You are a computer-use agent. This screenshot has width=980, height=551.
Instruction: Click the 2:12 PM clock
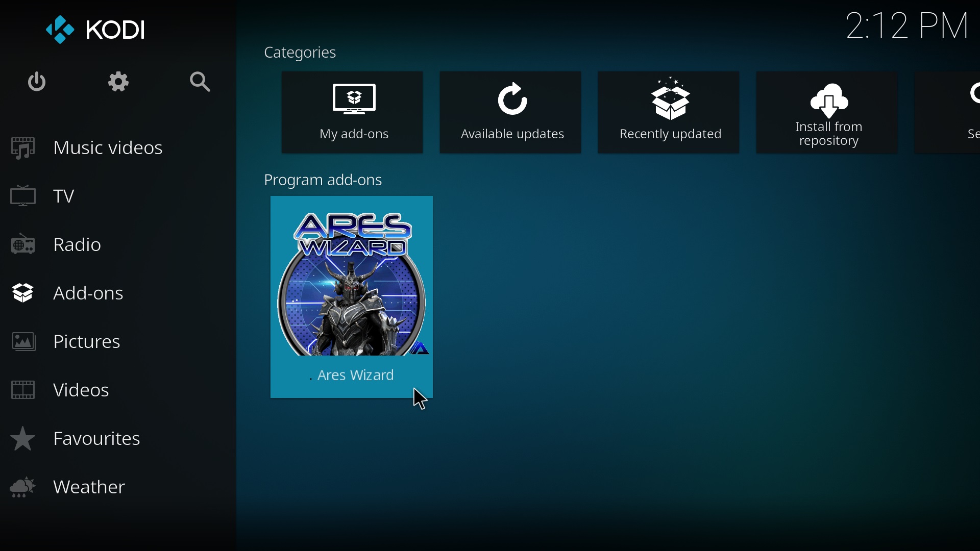[x=907, y=26]
